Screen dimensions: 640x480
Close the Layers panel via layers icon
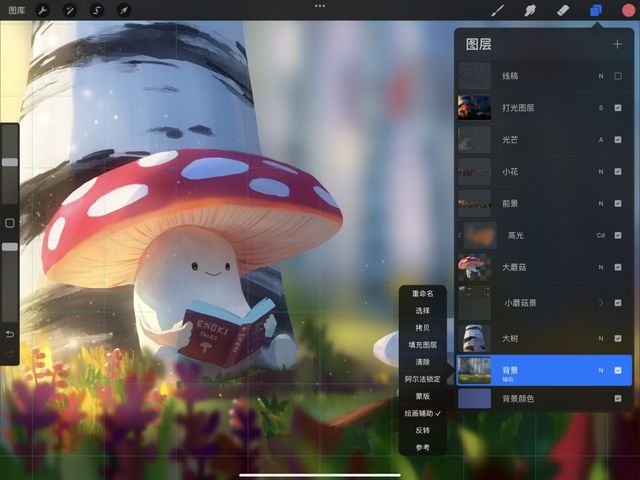point(596,10)
